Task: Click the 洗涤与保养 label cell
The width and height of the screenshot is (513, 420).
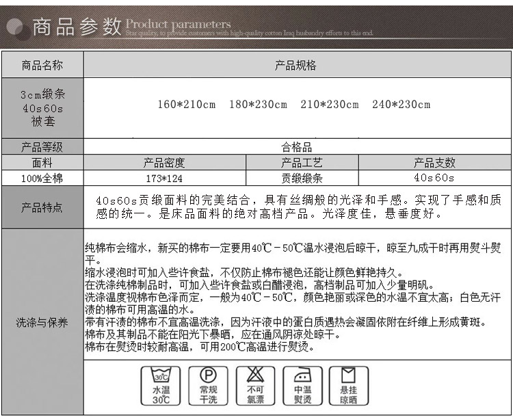Action: [42, 322]
